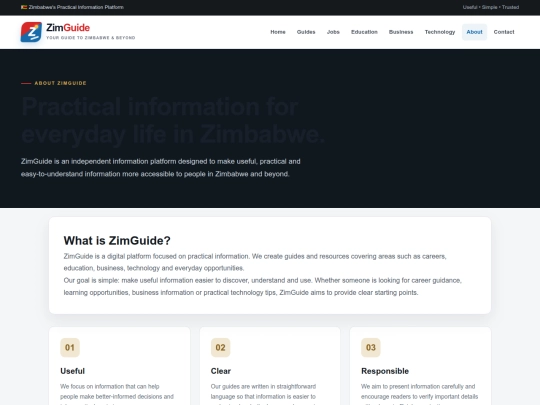
Task: Open the Contact page link
Action: [504, 32]
